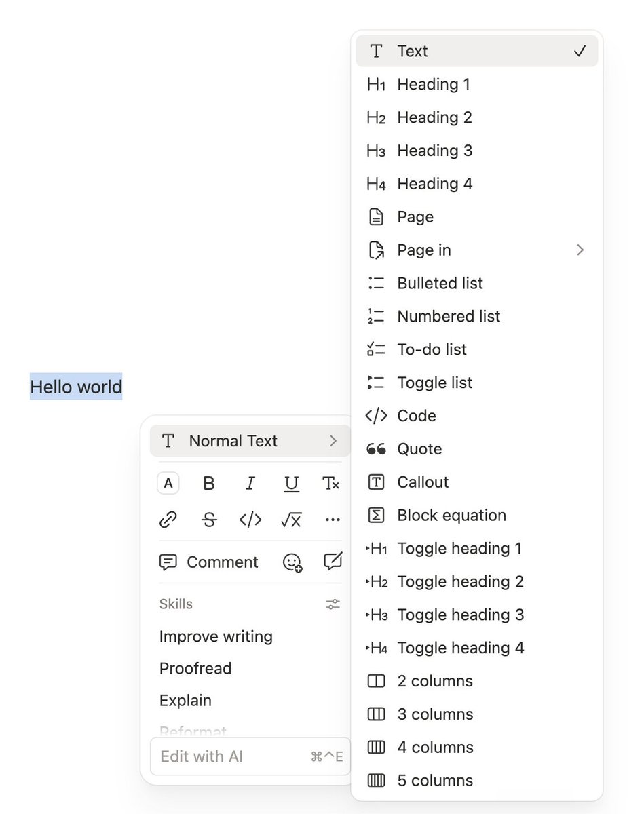
Task: Clear text formatting (Tx icon)
Action: 331,483
